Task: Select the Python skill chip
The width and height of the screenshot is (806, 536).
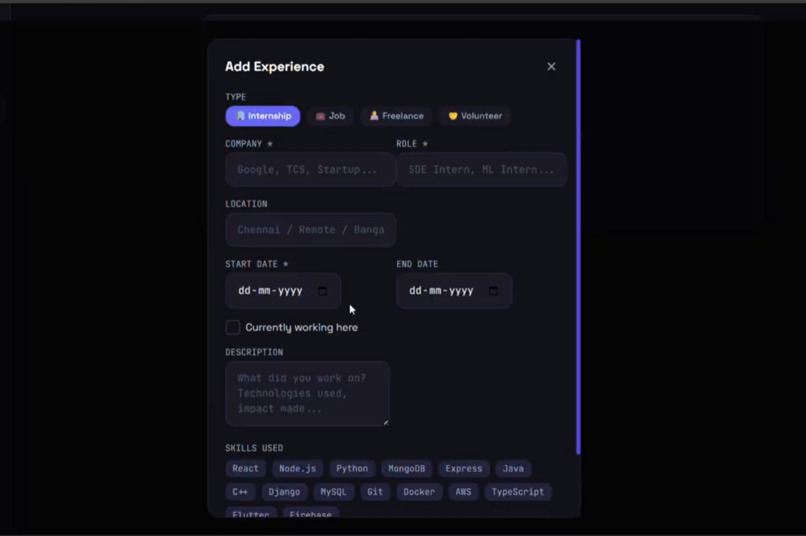Action: click(352, 469)
